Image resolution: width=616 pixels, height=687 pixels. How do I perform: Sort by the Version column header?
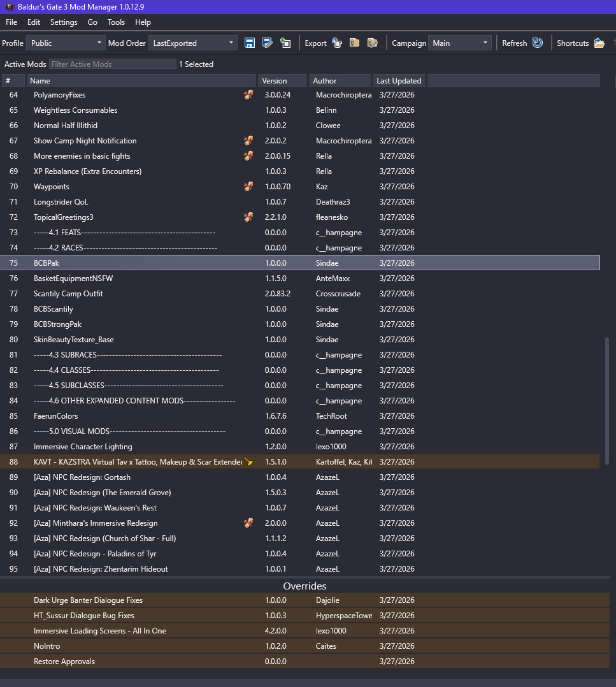point(282,80)
